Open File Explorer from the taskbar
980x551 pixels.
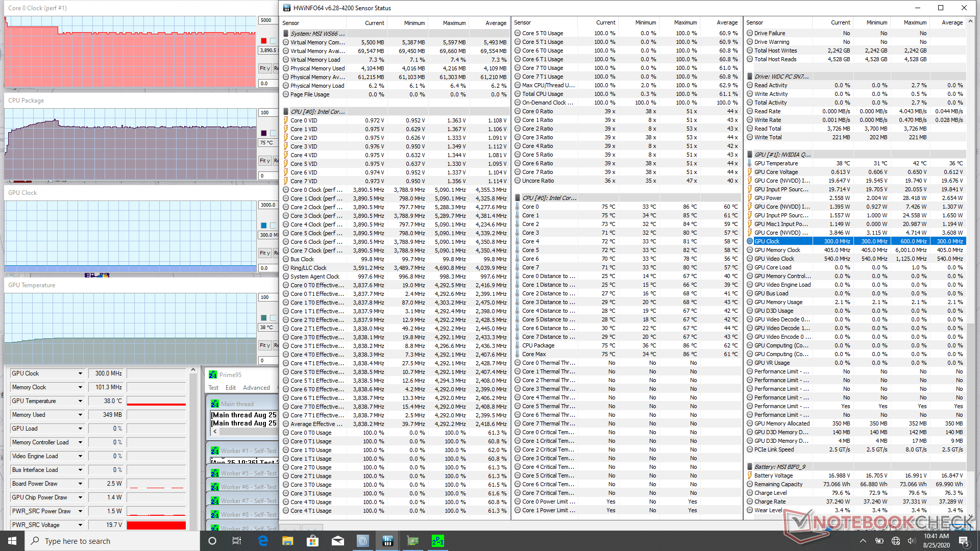tap(287, 541)
